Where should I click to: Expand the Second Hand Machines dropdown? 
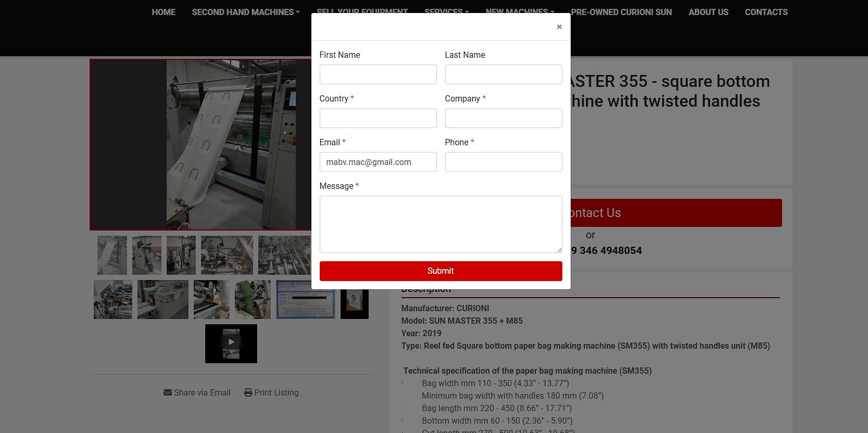click(x=246, y=12)
